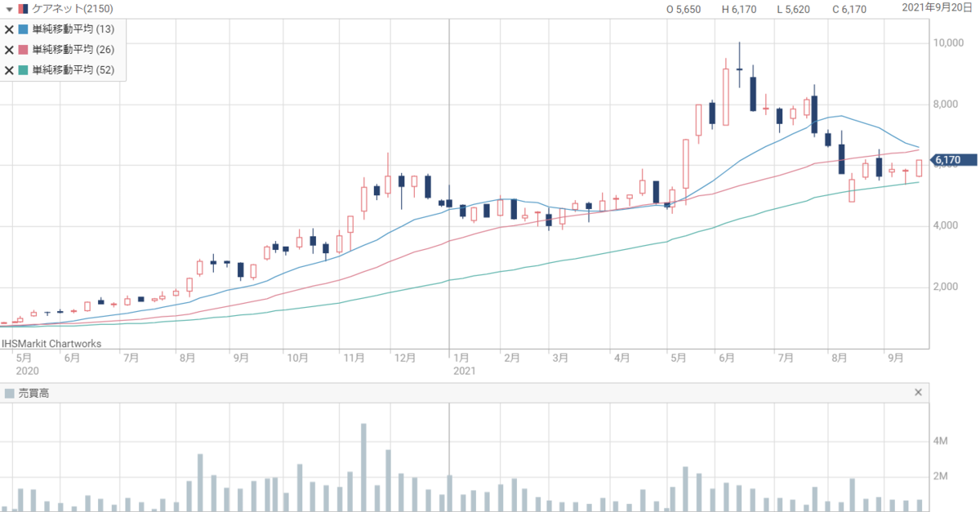Select the ケアネット(2150) title text
980x512 pixels.
pyautogui.click(x=72, y=9)
